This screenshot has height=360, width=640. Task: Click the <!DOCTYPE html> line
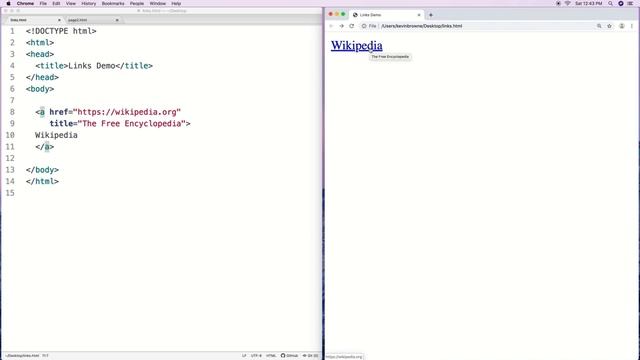[x=61, y=31]
